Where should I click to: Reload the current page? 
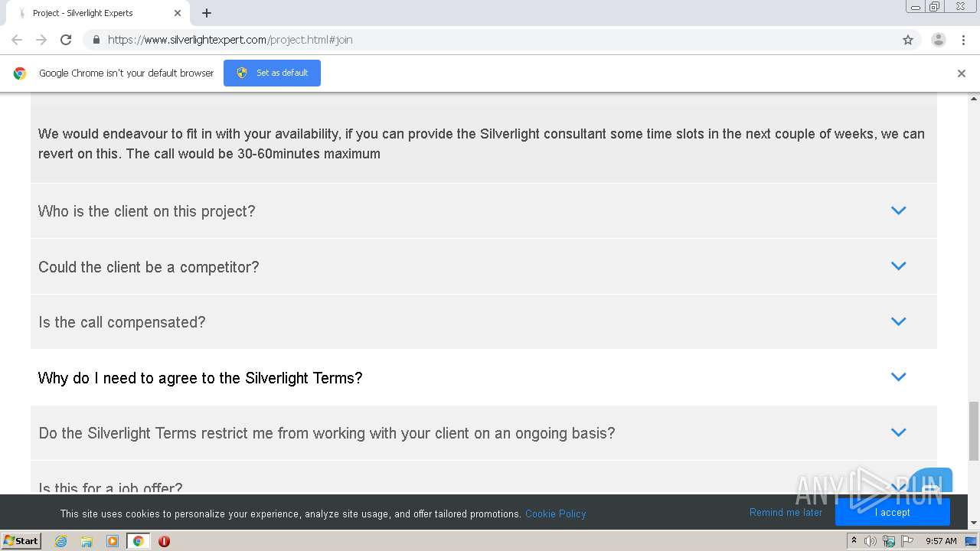pyautogui.click(x=66, y=40)
